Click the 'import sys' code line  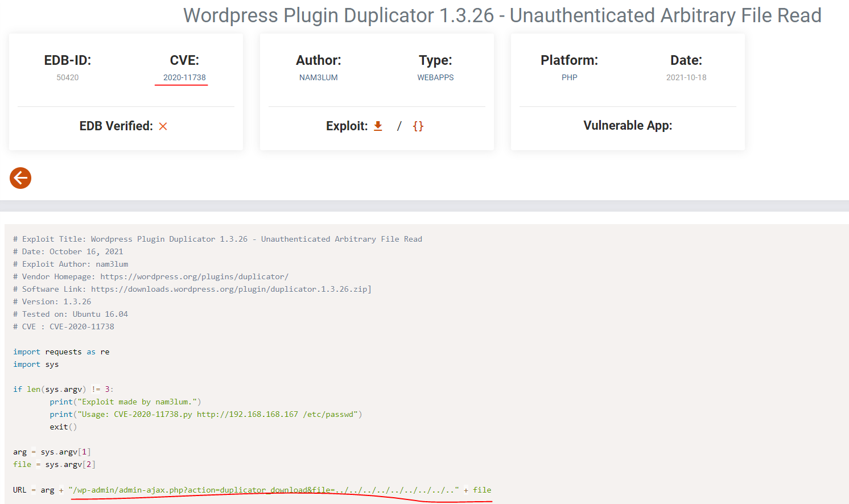click(x=36, y=364)
